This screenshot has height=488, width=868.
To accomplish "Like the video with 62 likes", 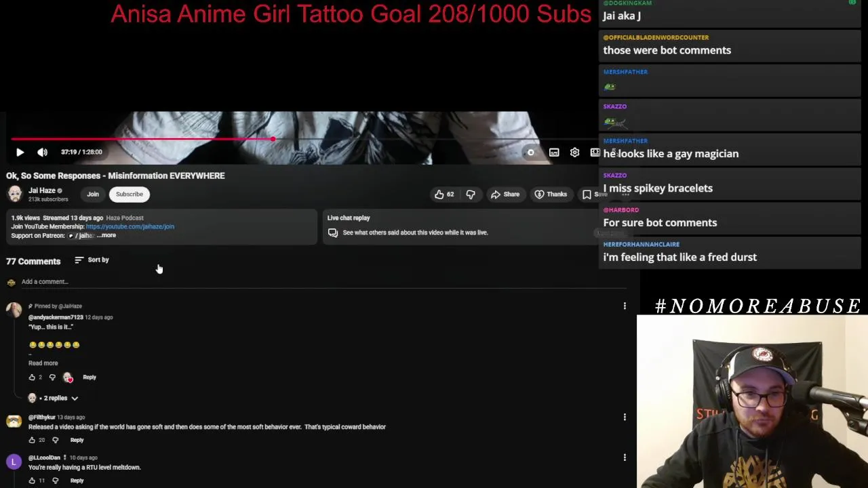I will tap(444, 195).
